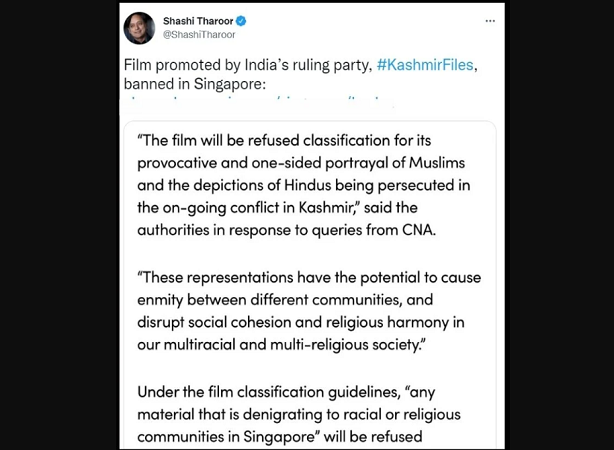Click the display name Shashi Tharoor
Viewport: 614px width, 450px height.
[x=198, y=21]
